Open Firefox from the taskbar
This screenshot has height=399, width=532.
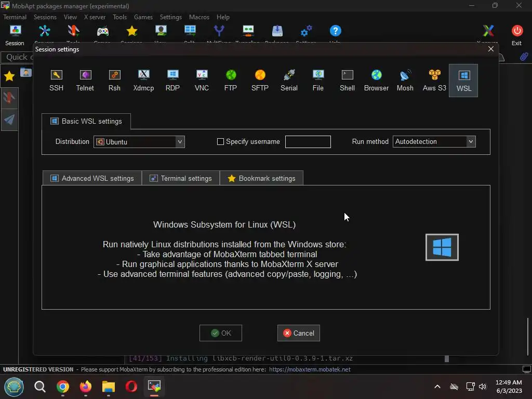pos(86,386)
